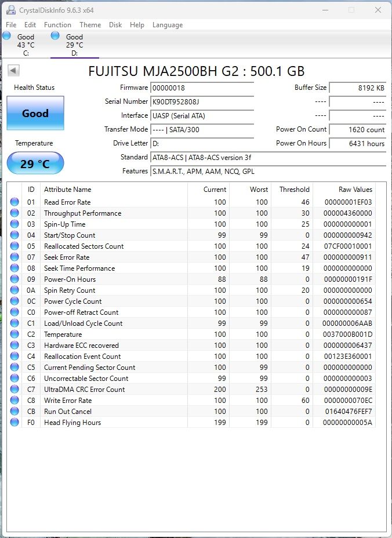Click status orb for Power-On Hours row
Image resolution: width=392 pixels, height=538 pixels.
click(14, 279)
